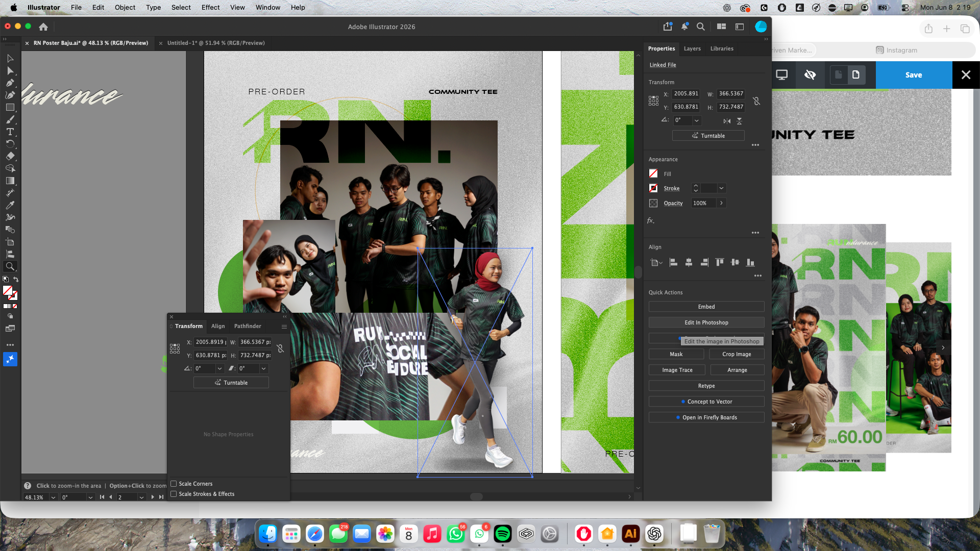The height and width of the screenshot is (551, 980).
Task: Flip horizontally in Properties Transform
Action: [727, 121]
